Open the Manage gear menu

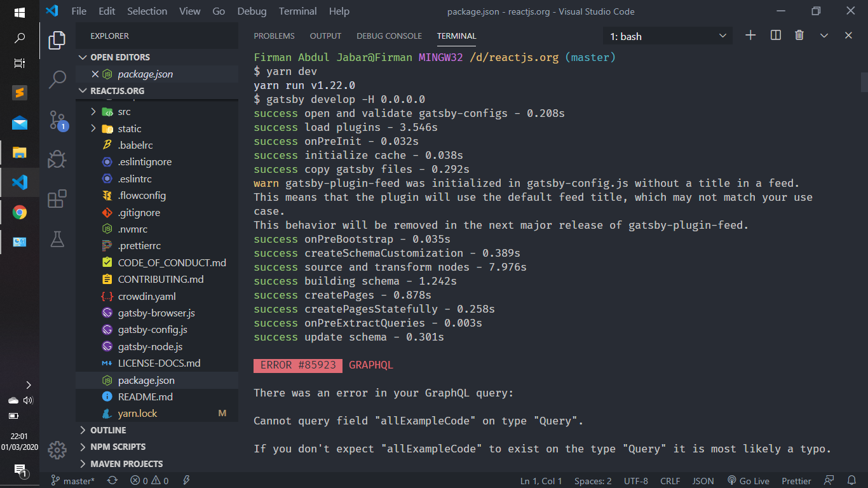pos(57,450)
